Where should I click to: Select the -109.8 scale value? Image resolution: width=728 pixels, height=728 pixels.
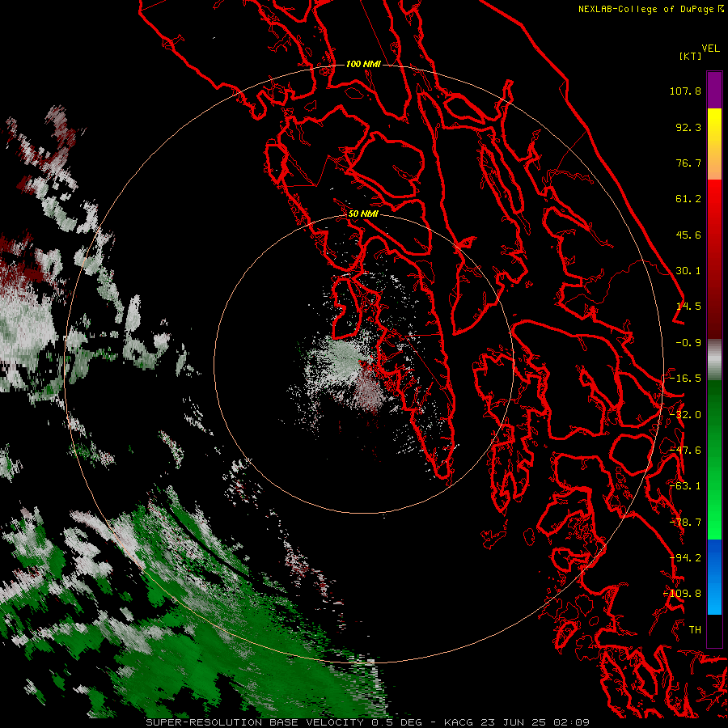[683, 594]
